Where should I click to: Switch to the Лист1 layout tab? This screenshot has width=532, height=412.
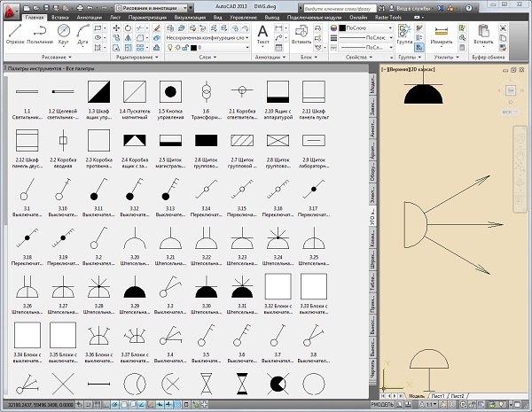(x=438, y=394)
